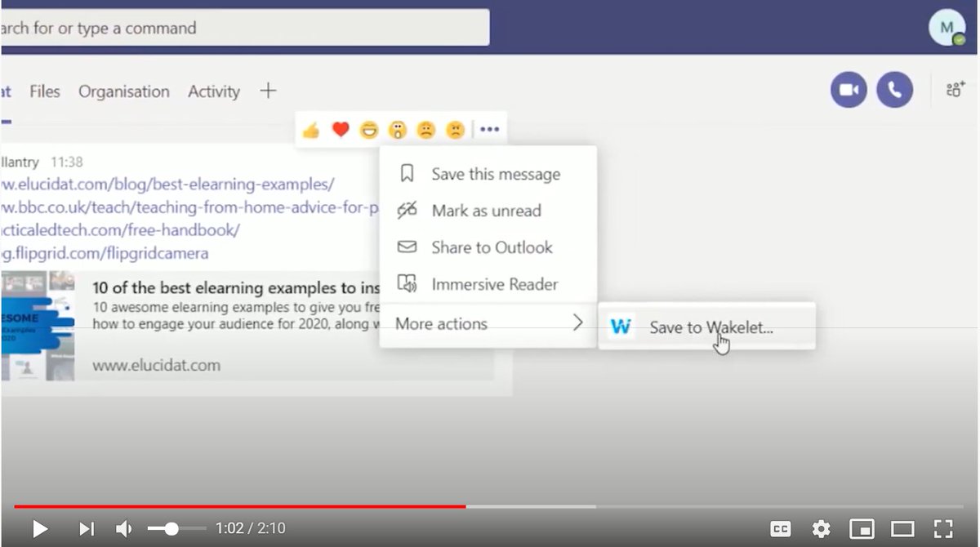Switch to theater mode
This screenshot has height=547, width=980.
(x=902, y=529)
